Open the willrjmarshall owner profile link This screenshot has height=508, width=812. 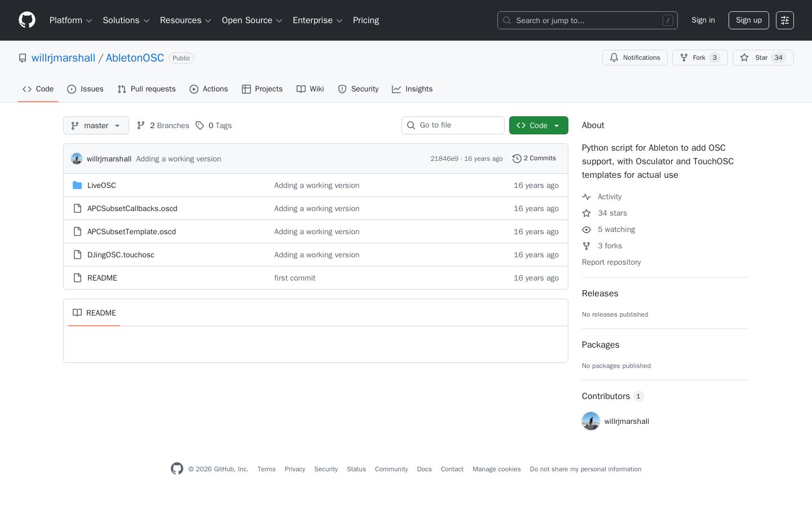63,58
